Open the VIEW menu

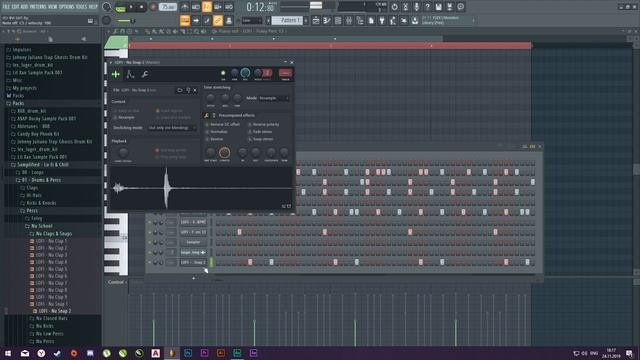coord(53,7)
